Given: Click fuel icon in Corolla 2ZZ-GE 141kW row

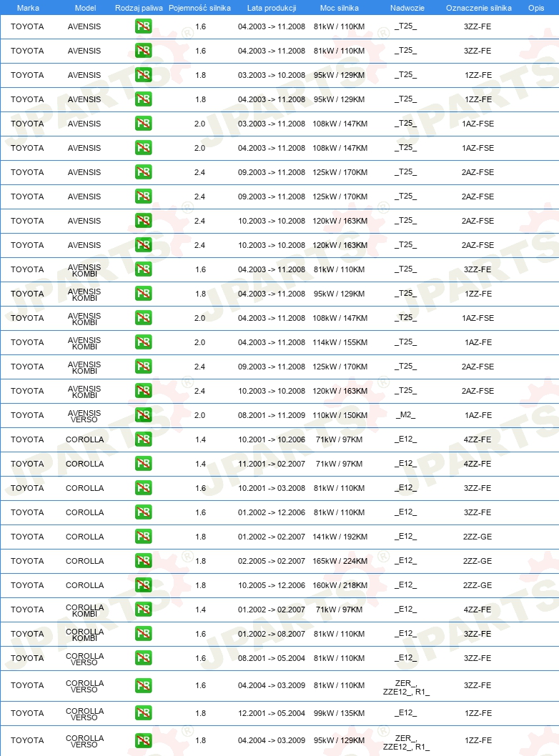Looking at the screenshot, I should [x=143, y=536].
